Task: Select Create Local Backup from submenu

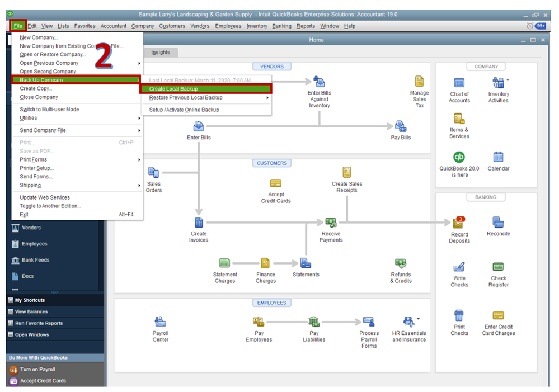Action: tap(206, 89)
